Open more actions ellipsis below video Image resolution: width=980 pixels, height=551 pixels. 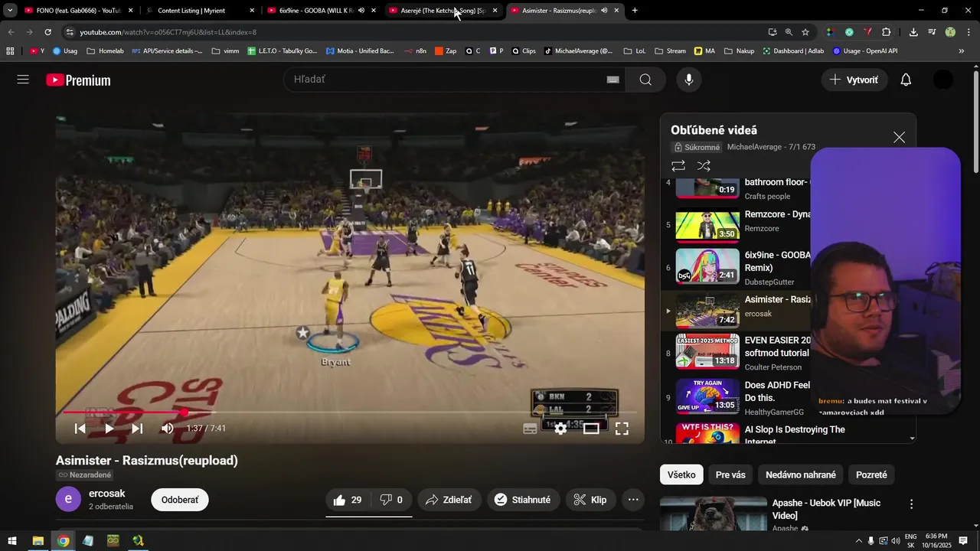(x=633, y=500)
